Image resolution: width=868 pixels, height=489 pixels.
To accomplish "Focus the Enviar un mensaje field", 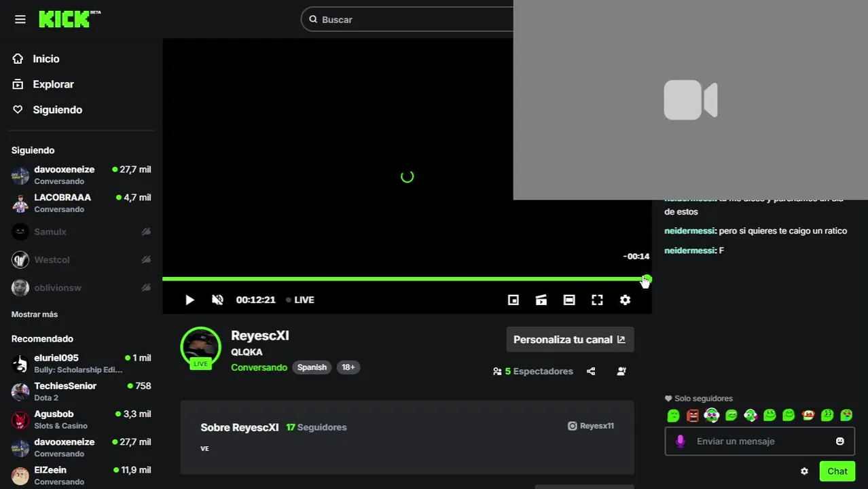I will click(x=759, y=441).
